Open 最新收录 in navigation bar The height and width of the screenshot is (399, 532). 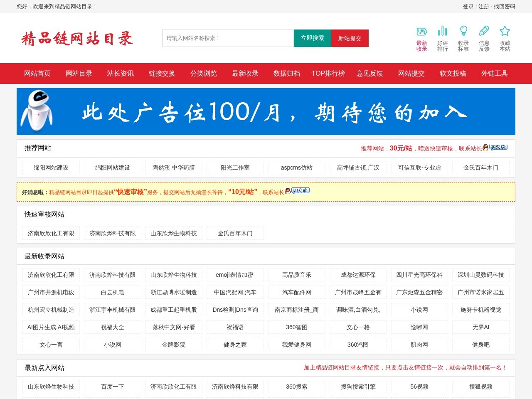point(245,74)
